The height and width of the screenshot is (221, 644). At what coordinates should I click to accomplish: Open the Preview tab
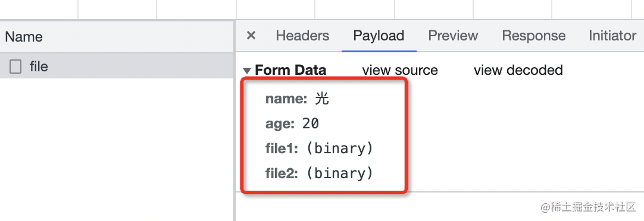pyautogui.click(x=453, y=36)
